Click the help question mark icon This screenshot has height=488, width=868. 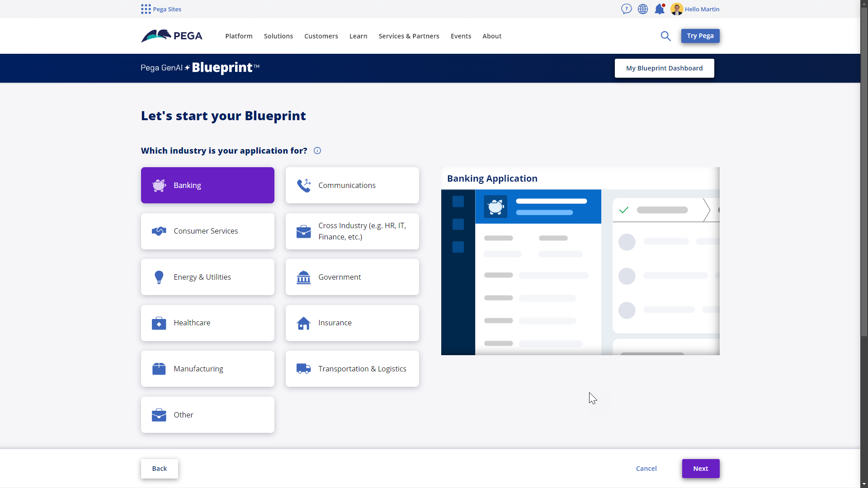pyautogui.click(x=626, y=9)
